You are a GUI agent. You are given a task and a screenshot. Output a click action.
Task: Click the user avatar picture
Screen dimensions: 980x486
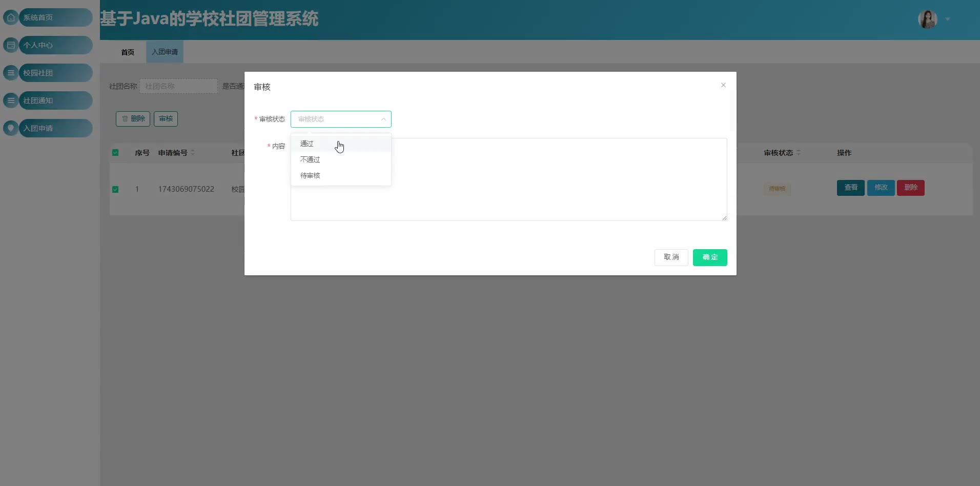pos(927,19)
